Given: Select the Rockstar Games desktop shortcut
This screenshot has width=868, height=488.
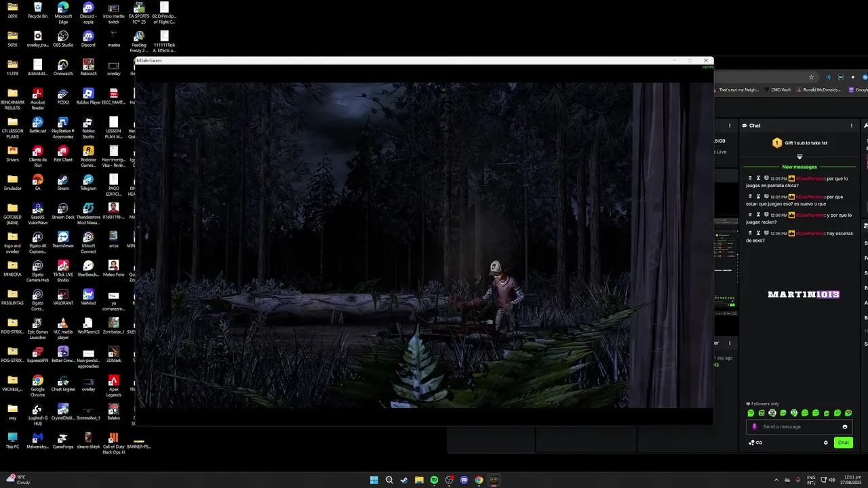Looking at the screenshot, I should pos(88,155).
